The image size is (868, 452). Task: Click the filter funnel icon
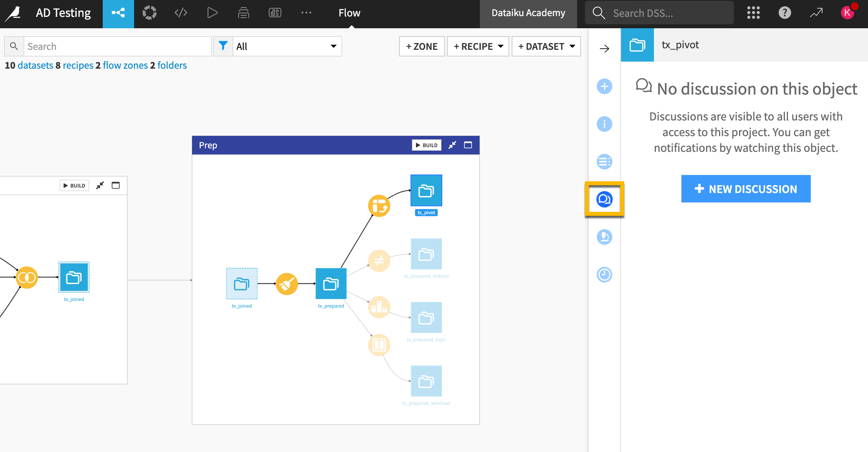[223, 46]
